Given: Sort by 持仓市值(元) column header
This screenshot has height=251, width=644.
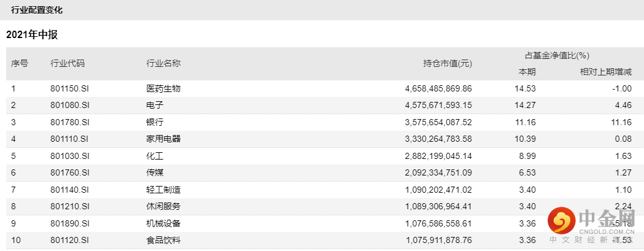Looking at the screenshot, I should (x=447, y=63).
